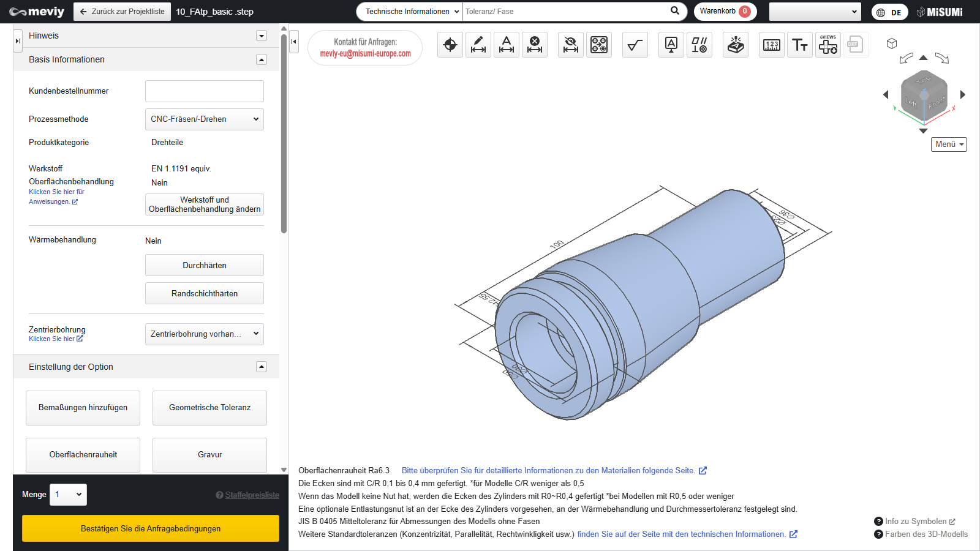Collapse the Basis Informationen section
The width and height of the screenshot is (980, 551).
click(262, 59)
